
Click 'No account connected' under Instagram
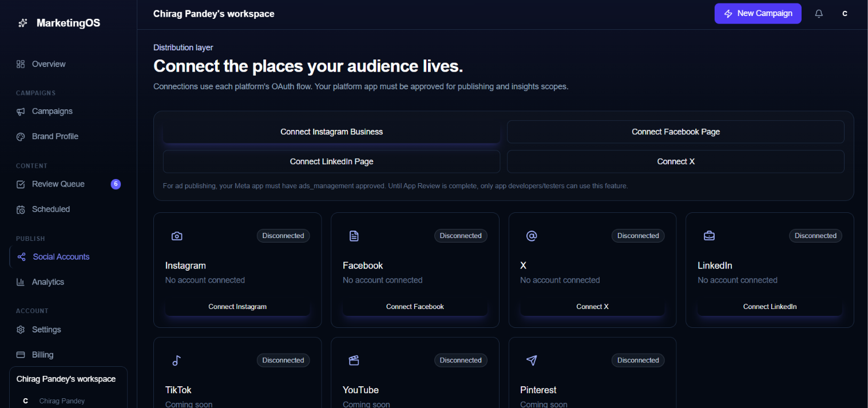pyautogui.click(x=205, y=280)
